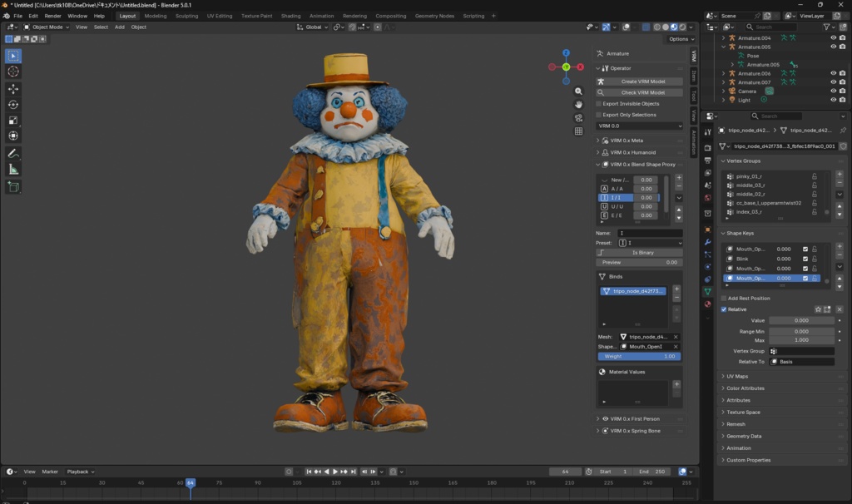Viewport: 852px width, 504px height.
Task: Select the Transform tool
Action: (13, 136)
